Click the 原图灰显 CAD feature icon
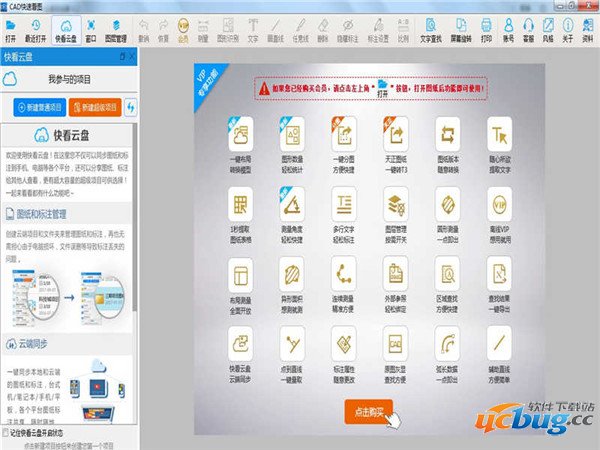Screen dimensions: 600x450 tap(396, 344)
